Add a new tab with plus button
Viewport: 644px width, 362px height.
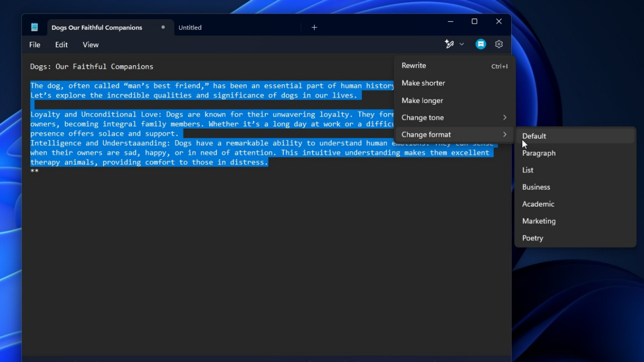point(314,27)
